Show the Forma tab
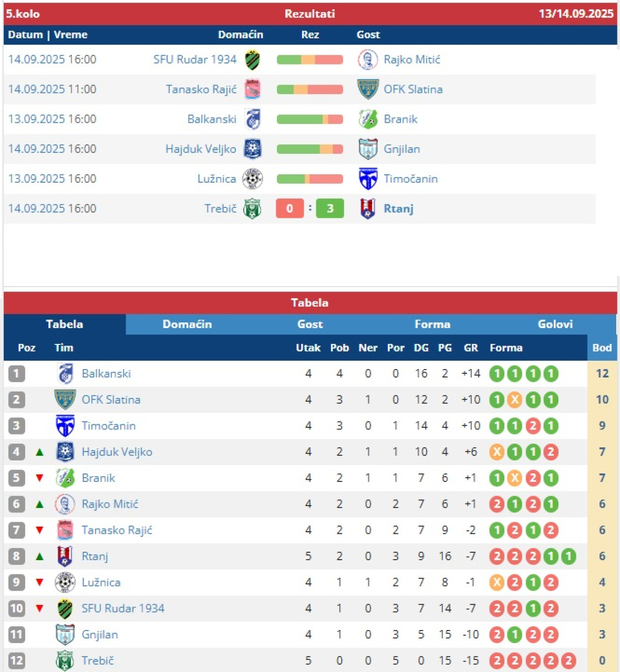Image resolution: width=620 pixels, height=672 pixels. [432, 324]
